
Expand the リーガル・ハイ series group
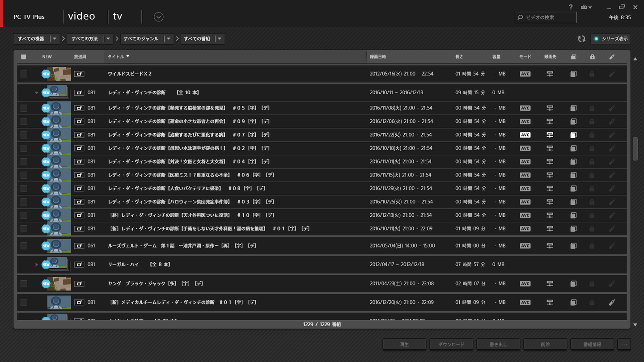coord(37,265)
